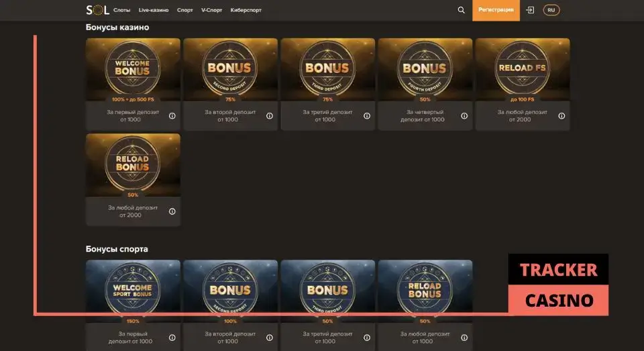Click the 'до 100 FS' label

pyautogui.click(x=522, y=99)
